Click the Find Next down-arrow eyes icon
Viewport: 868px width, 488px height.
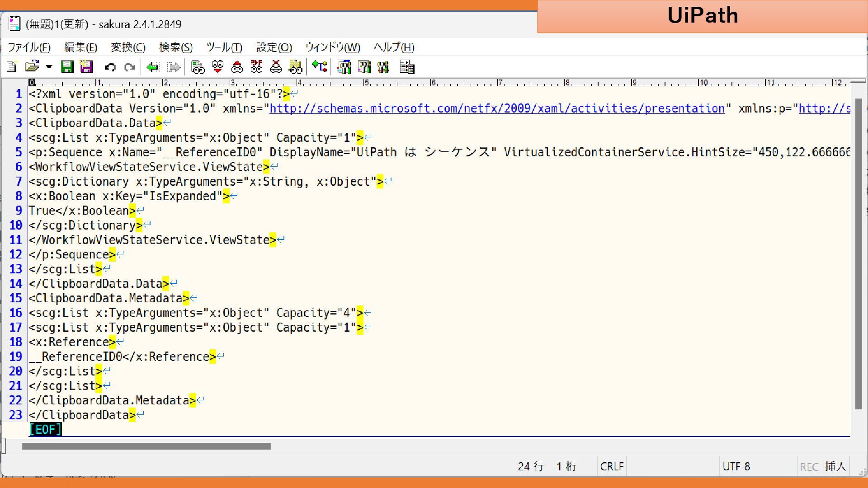pos(217,67)
